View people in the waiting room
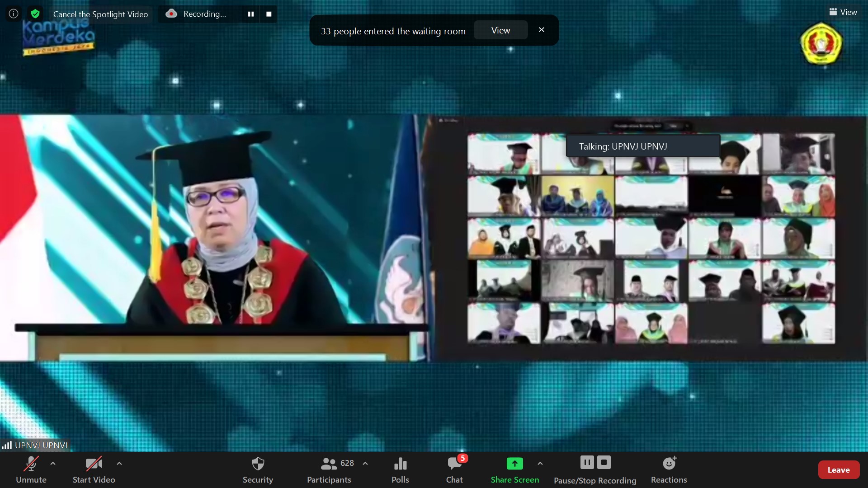 point(500,30)
